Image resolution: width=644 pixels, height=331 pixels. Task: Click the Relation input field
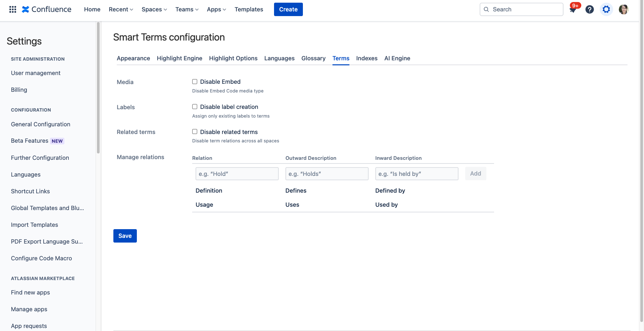point(237,174)
